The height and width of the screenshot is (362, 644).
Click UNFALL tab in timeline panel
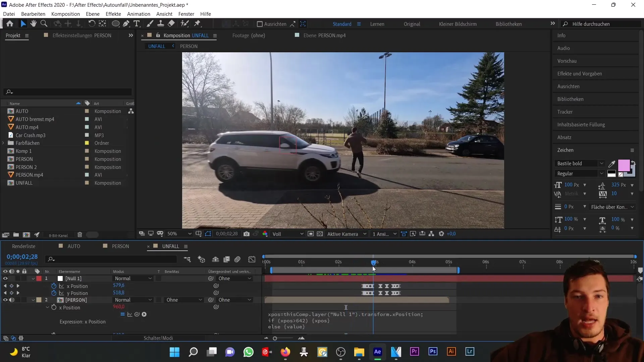(171, 246)
